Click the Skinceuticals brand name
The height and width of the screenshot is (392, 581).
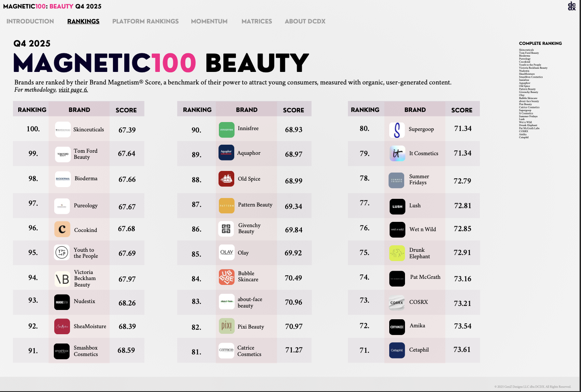(89, 130)
